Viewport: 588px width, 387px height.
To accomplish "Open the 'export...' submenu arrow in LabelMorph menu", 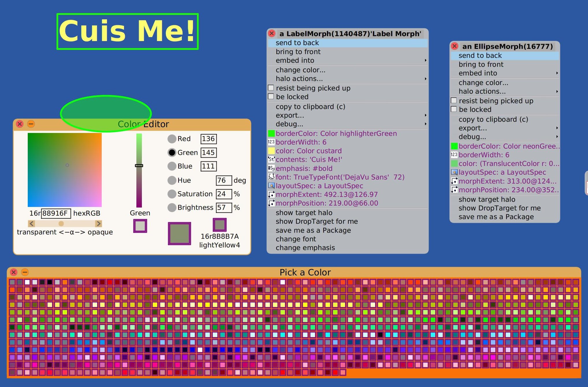I will click(x=425, y=115).
